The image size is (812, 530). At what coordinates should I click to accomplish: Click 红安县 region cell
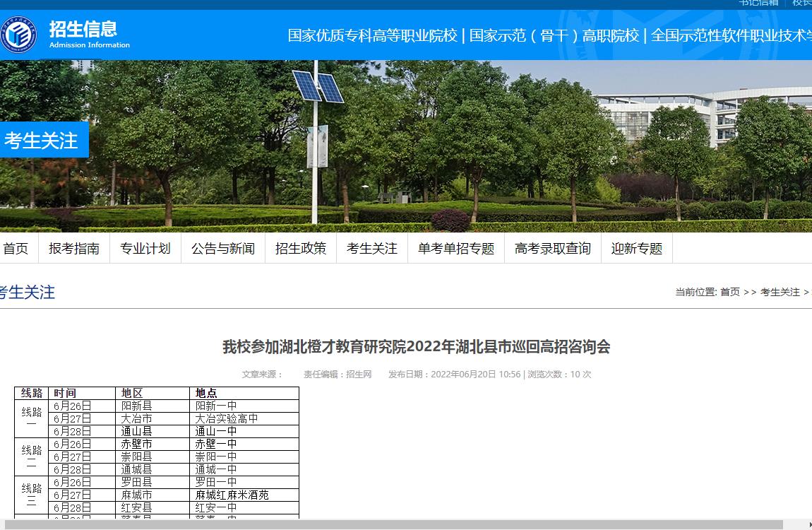[153, 507]
